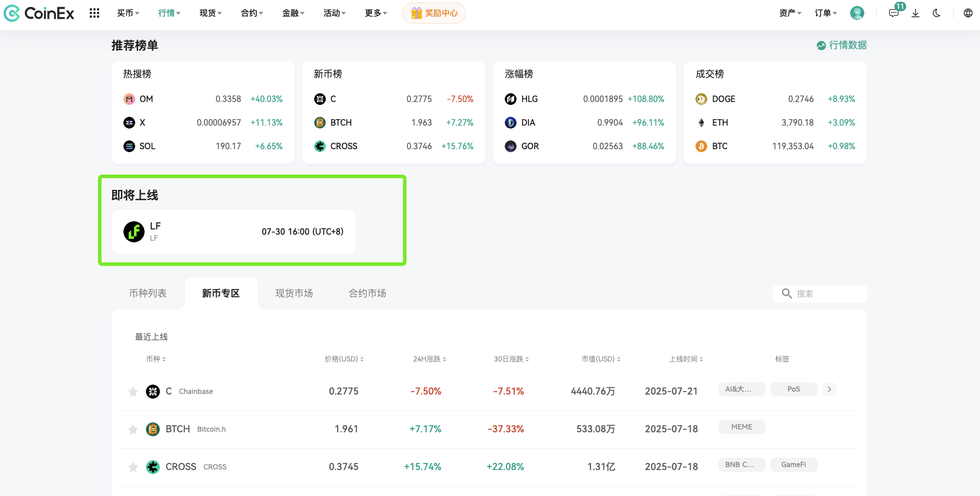
Task: Expand the 资产 dropdown menu
Action: 790,13
